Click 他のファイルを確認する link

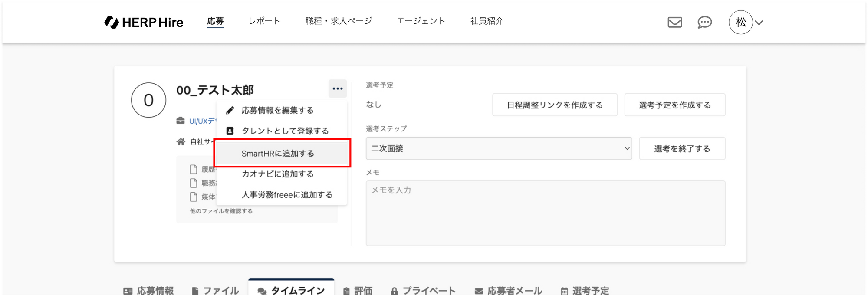click(221, 211)
